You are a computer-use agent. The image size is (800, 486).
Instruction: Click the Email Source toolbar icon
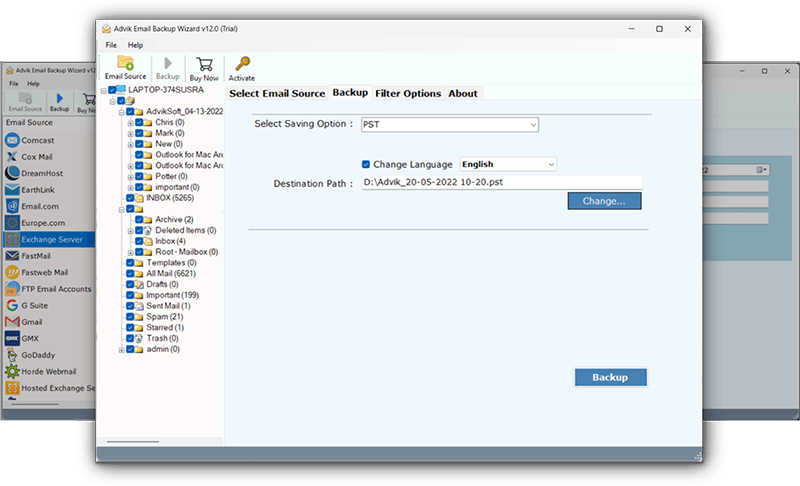[126, 63]
